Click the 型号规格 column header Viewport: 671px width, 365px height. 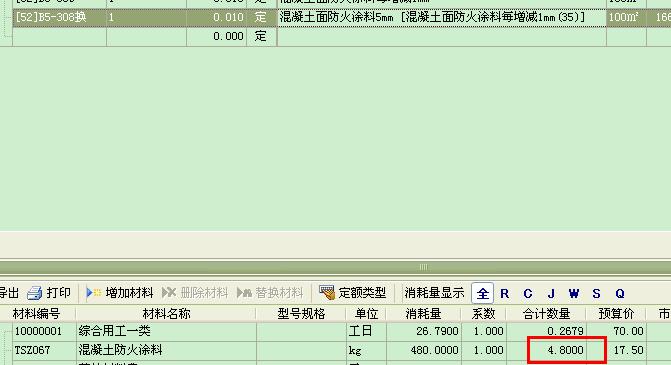(301, 314)
